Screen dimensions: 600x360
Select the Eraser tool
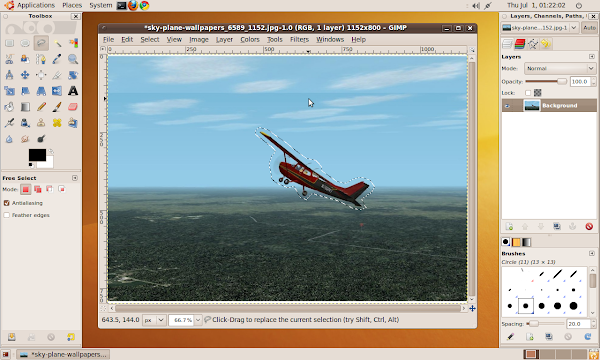click(73, 107)
